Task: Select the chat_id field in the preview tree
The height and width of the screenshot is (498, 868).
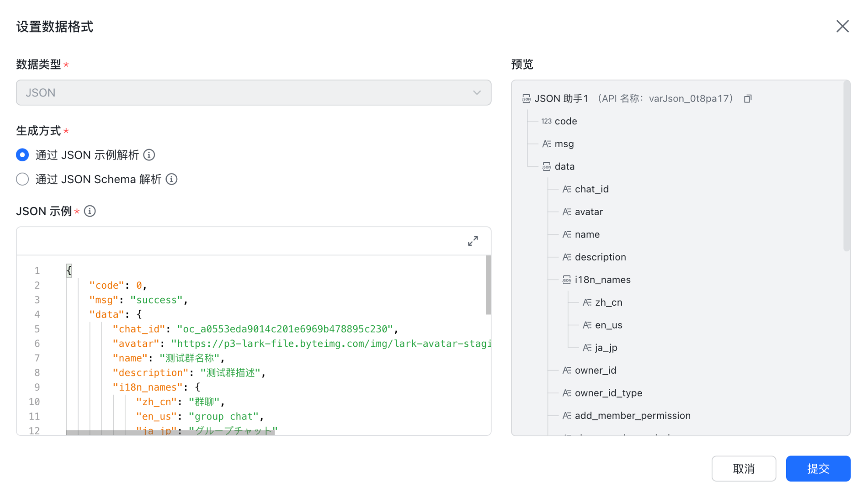Action: [591, 189]
